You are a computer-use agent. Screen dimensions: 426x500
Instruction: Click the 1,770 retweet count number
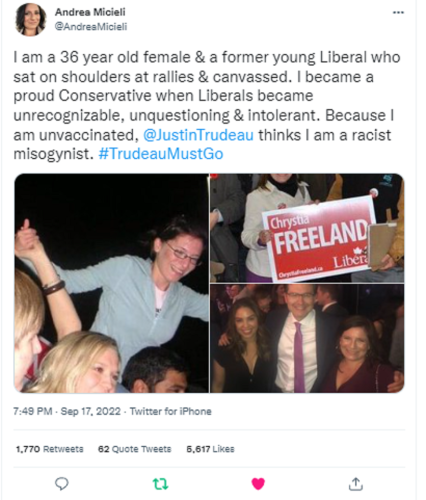coord(28,449)
